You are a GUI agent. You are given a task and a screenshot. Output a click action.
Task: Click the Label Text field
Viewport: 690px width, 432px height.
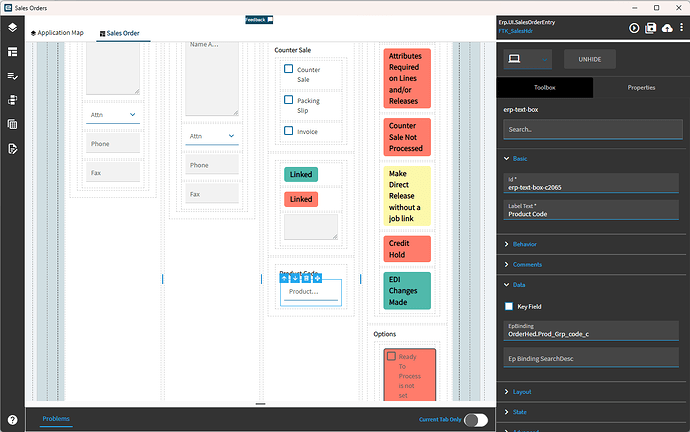(591, 210)
